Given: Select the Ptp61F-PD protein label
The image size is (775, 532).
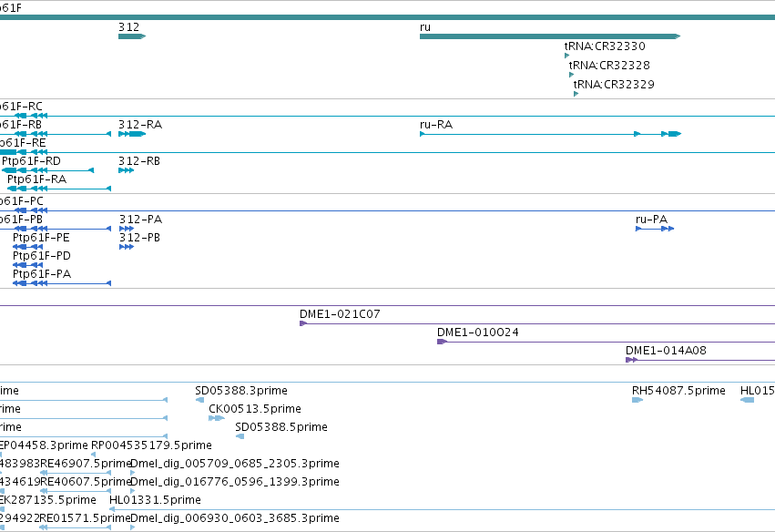Looking at the screenshot, I should click(42, 256).
